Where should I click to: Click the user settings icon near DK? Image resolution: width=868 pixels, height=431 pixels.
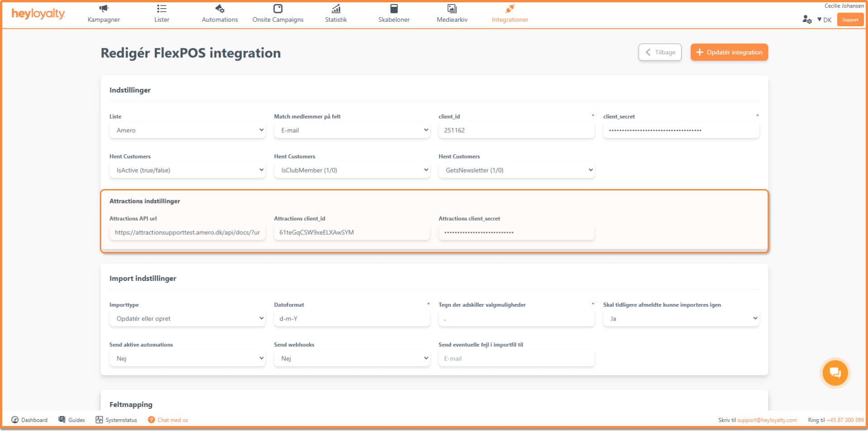tap(807, 19)
